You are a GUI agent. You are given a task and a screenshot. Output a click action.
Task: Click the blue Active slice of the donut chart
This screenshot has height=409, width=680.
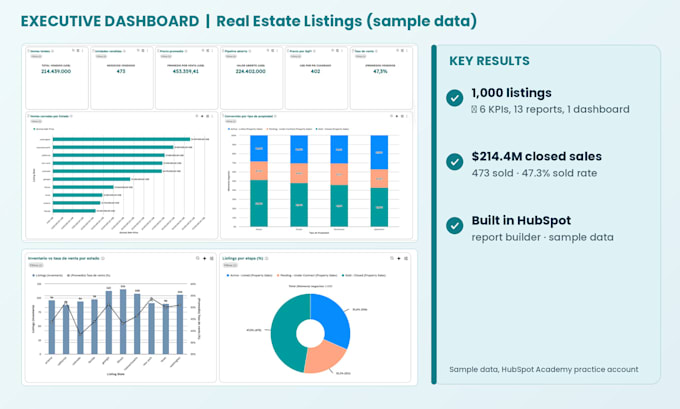(x=334, y=317)
